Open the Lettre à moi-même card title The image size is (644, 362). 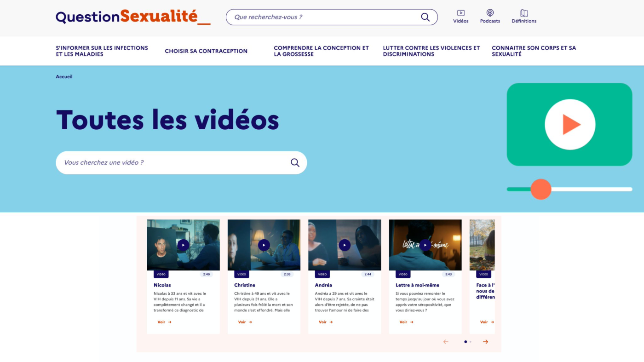[417, 285]
